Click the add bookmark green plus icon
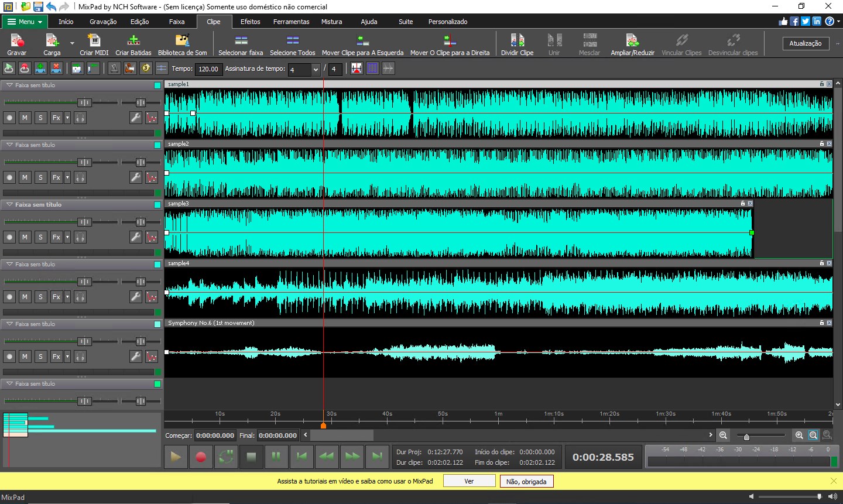 coord(40,68)
